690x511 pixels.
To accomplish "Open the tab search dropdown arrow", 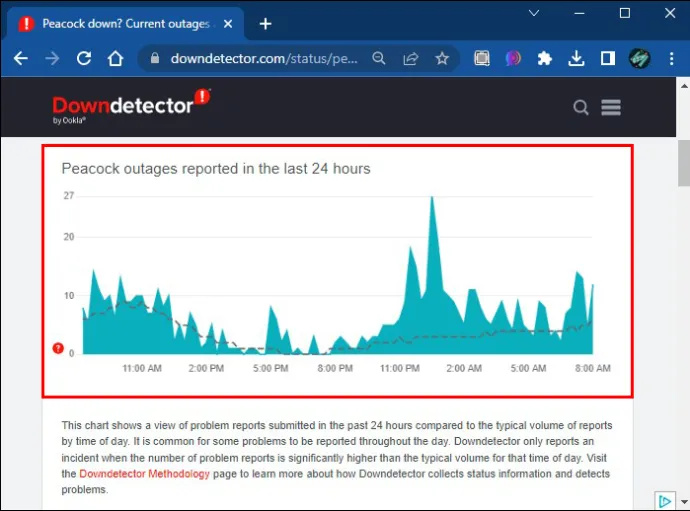I will click(x=534, y=13).
